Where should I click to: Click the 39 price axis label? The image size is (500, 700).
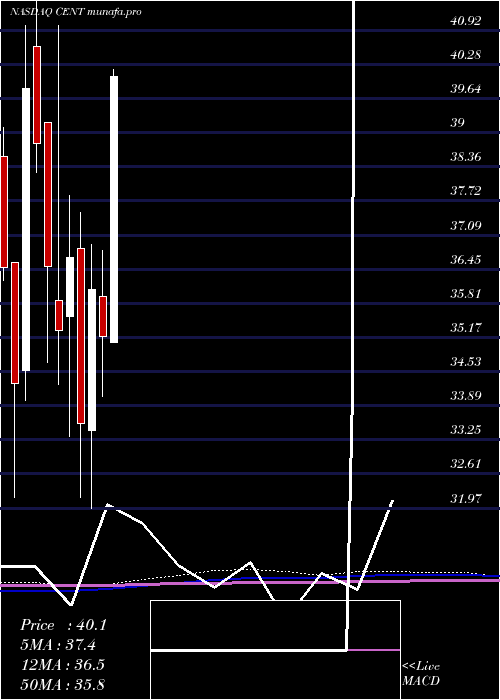tap(458, 122)
